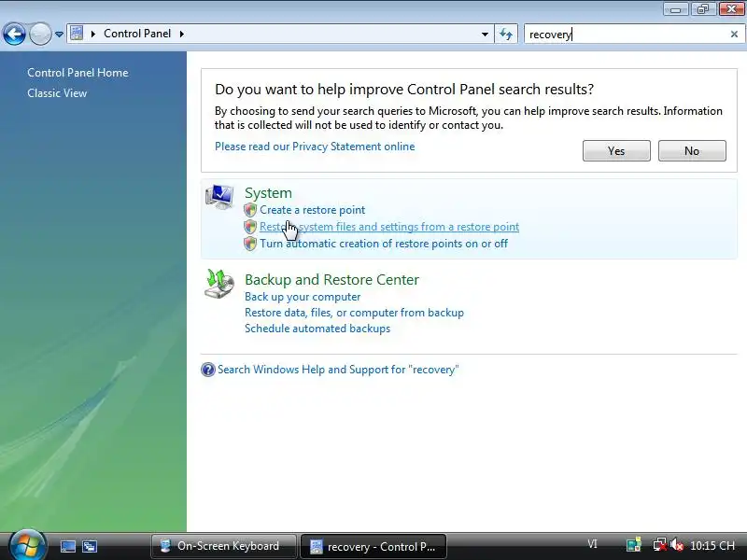Open Back up your computer
Image resolution: width=747 pixels, height=560 pixels.
tap(303, 297)
